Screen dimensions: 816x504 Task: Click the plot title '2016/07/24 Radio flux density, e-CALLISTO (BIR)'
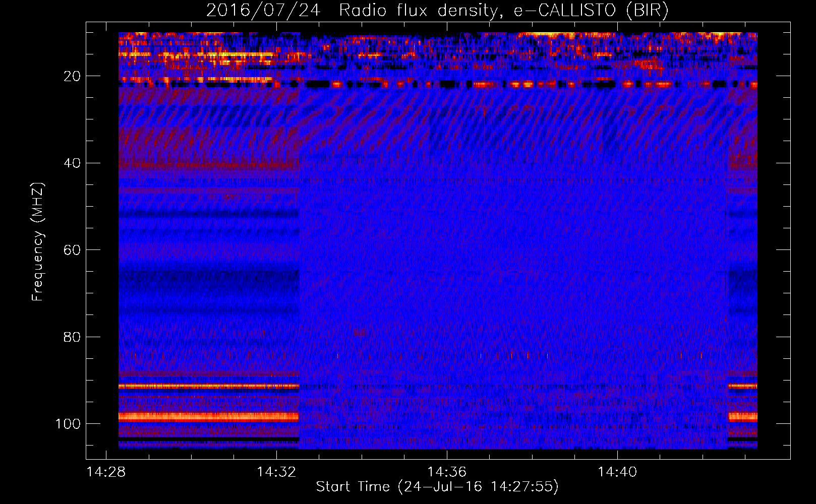pos(437,11)
